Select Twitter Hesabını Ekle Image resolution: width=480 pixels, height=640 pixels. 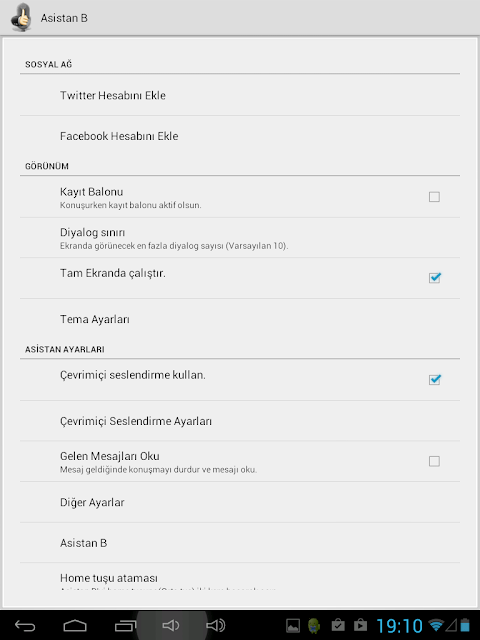[x=240, y=95]
